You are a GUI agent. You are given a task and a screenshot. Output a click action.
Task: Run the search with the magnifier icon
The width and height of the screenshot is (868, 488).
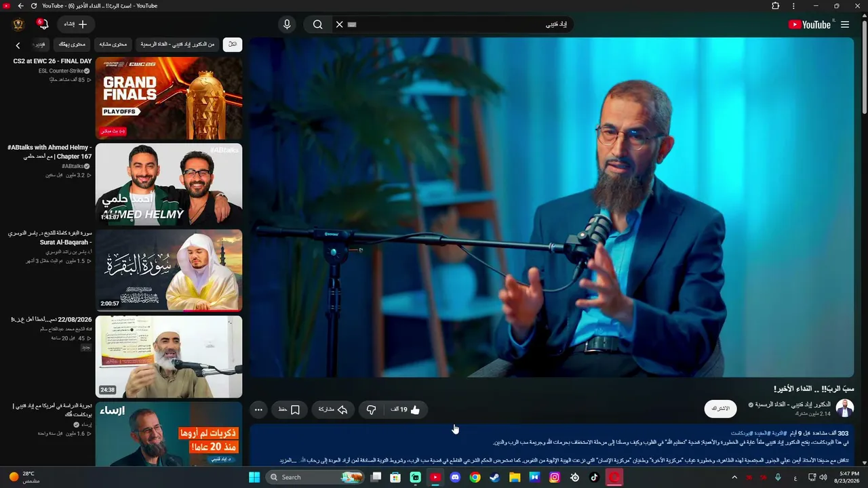[317, 24]
